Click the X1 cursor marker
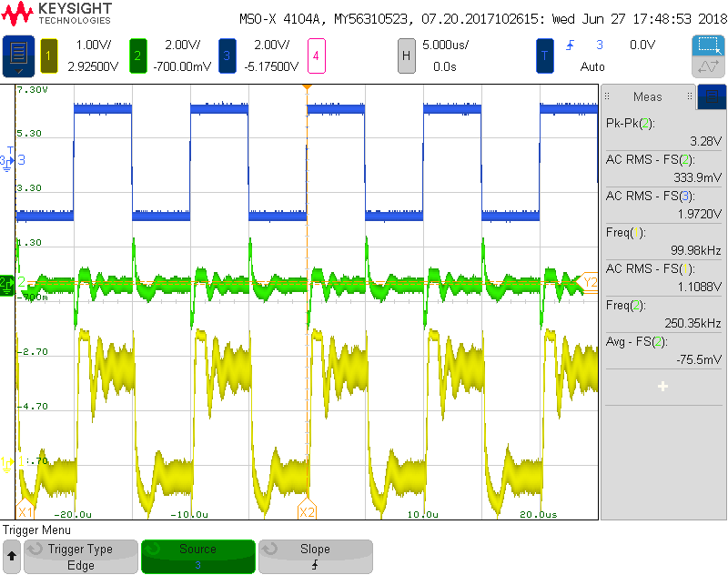The width and height of the screenshot is (728, 575). pos(25,509)
